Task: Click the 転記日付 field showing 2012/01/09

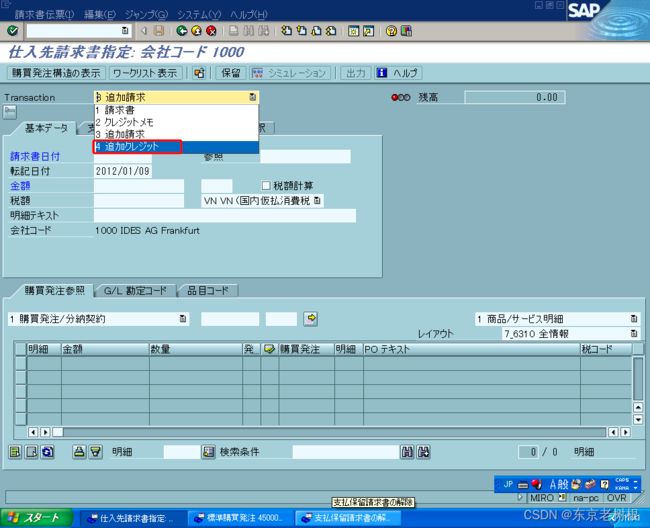Action: click(123, 171)
